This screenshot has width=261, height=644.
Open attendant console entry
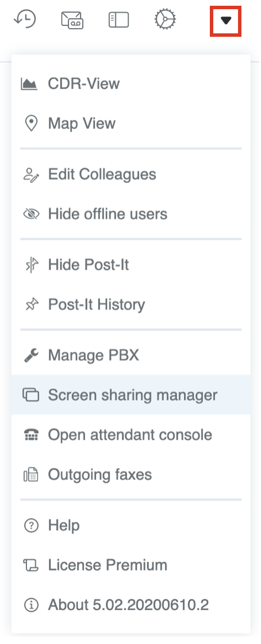pos(131,435)
